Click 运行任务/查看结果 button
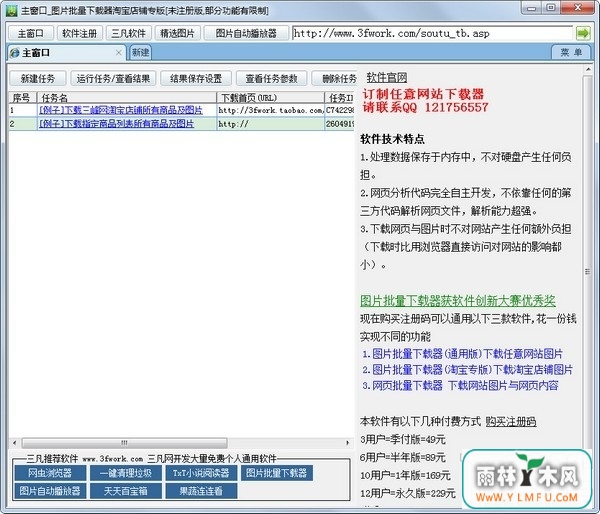The width and height of the screenshot is (600, 514). [x=113, y=78]
